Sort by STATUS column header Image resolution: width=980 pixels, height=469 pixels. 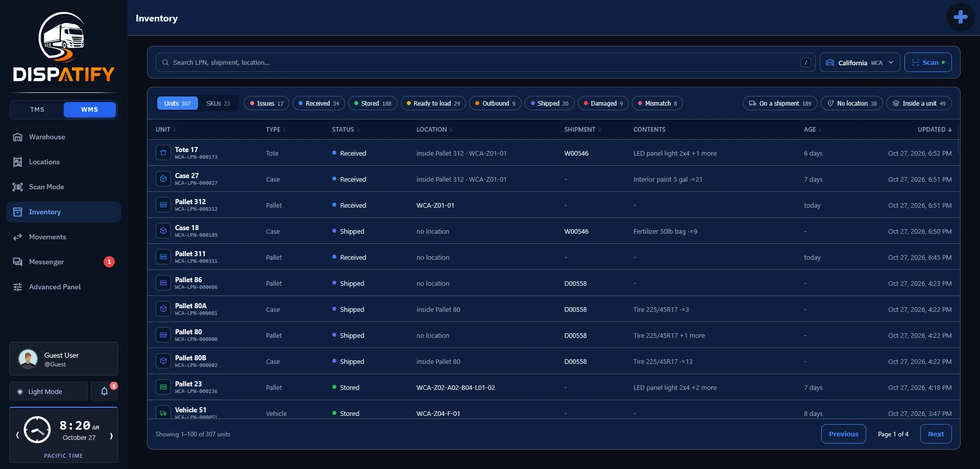346,130
